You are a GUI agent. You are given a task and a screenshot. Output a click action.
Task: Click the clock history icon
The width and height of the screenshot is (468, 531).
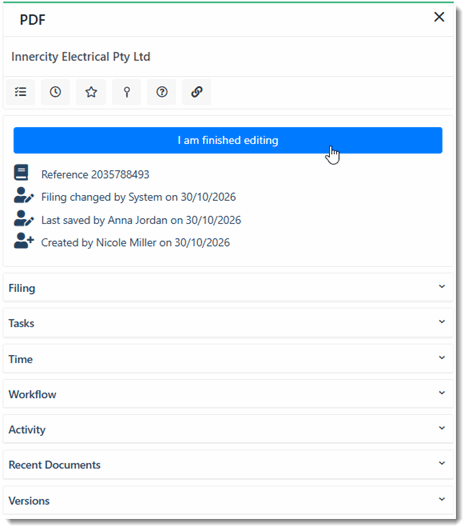pos(56,92)
